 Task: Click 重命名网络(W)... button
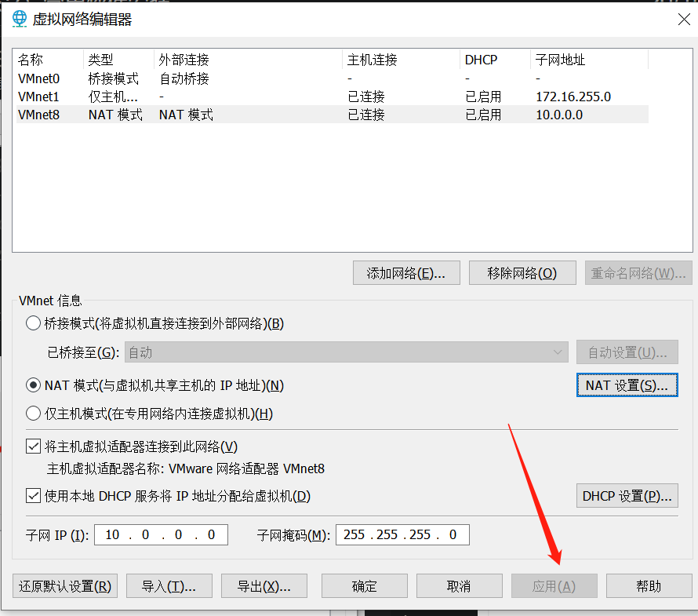638,273
